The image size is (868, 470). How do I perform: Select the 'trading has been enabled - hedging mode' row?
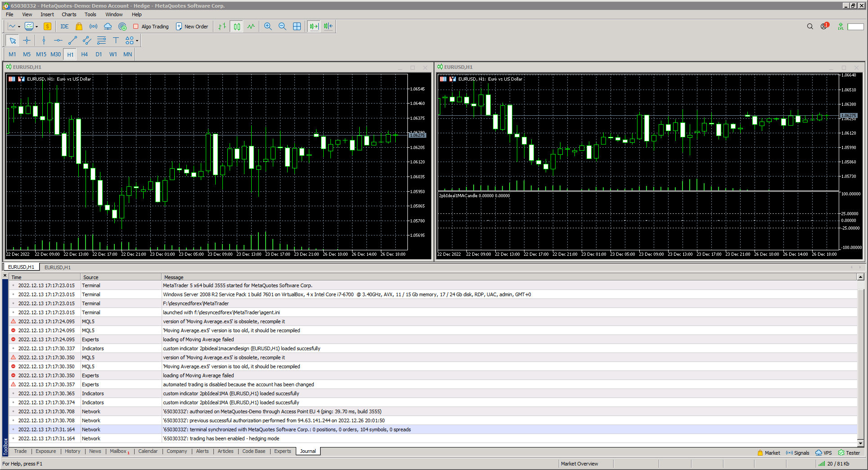coord(433,438)
